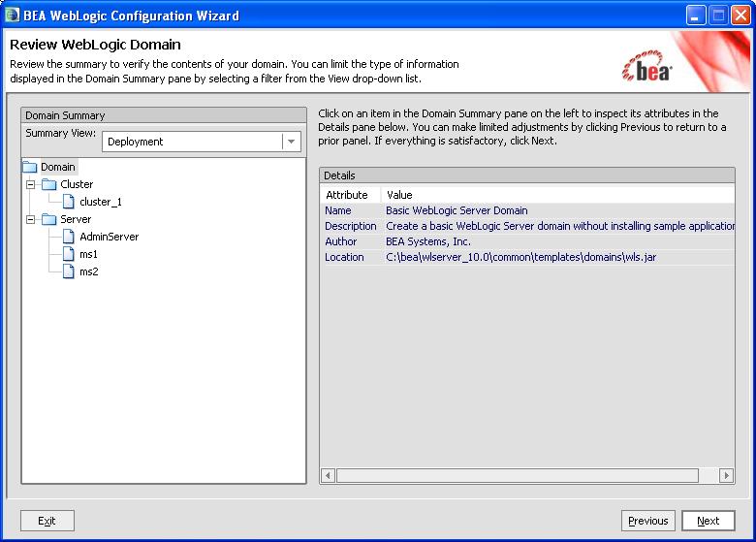Click 'Basic WebLogic Server Domain' value

tap(457, 210)
